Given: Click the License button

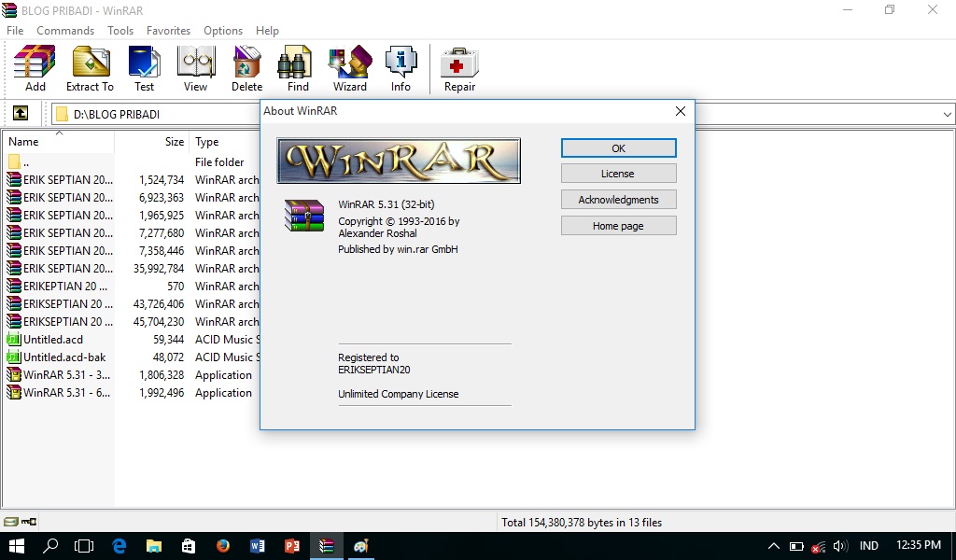Looking at the screenshot, I should (618, 174).
